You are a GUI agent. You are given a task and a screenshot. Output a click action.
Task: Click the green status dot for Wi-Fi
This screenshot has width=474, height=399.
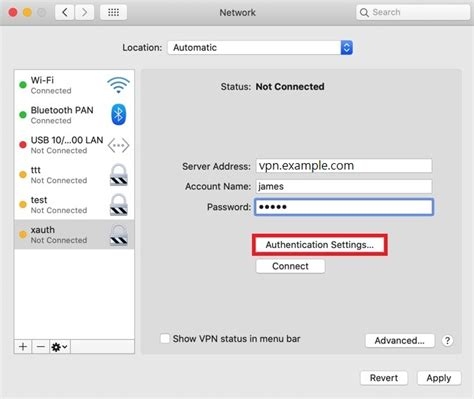23,85
